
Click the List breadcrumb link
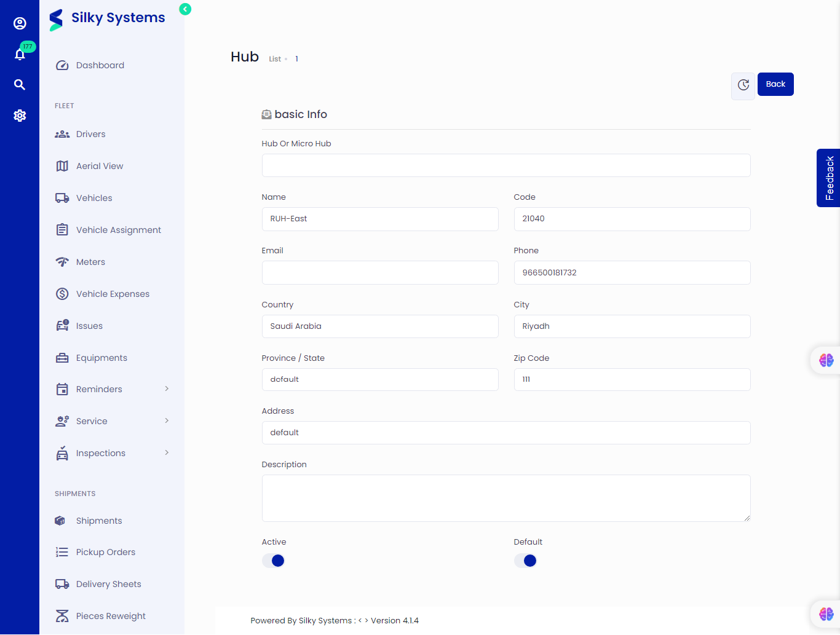275,59
